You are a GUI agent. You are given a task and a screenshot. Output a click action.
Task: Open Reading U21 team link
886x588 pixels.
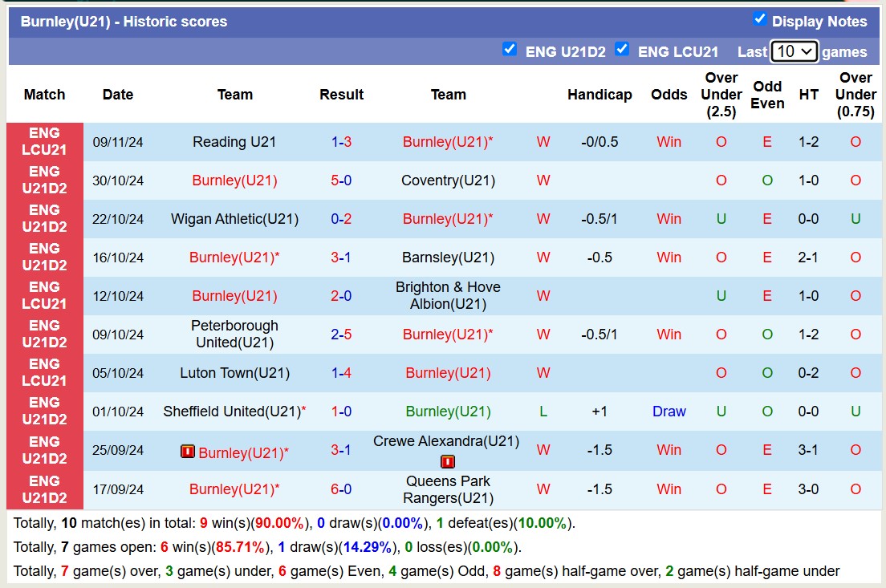click(234, 142)
